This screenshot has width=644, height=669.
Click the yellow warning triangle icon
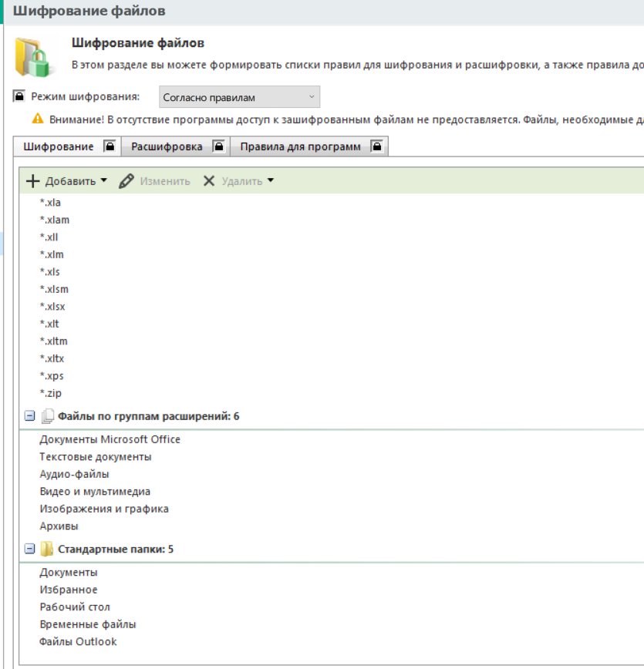pos(38,119)
